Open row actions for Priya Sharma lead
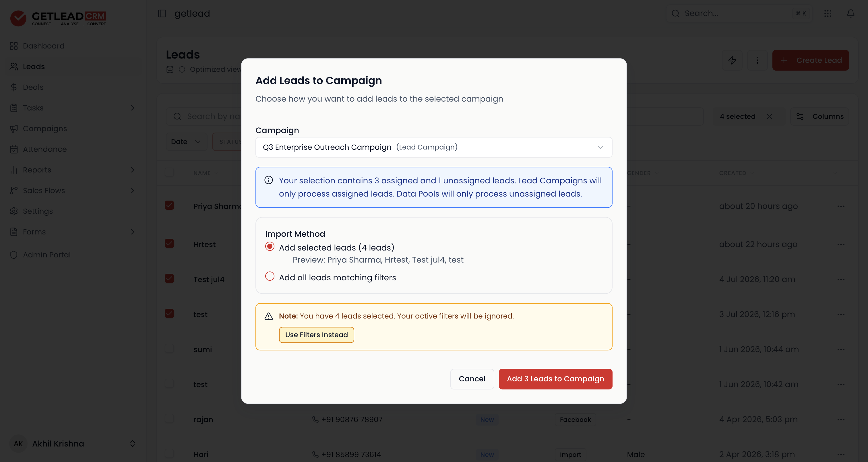This screenshot has width=868, height=462. point(841,206)
